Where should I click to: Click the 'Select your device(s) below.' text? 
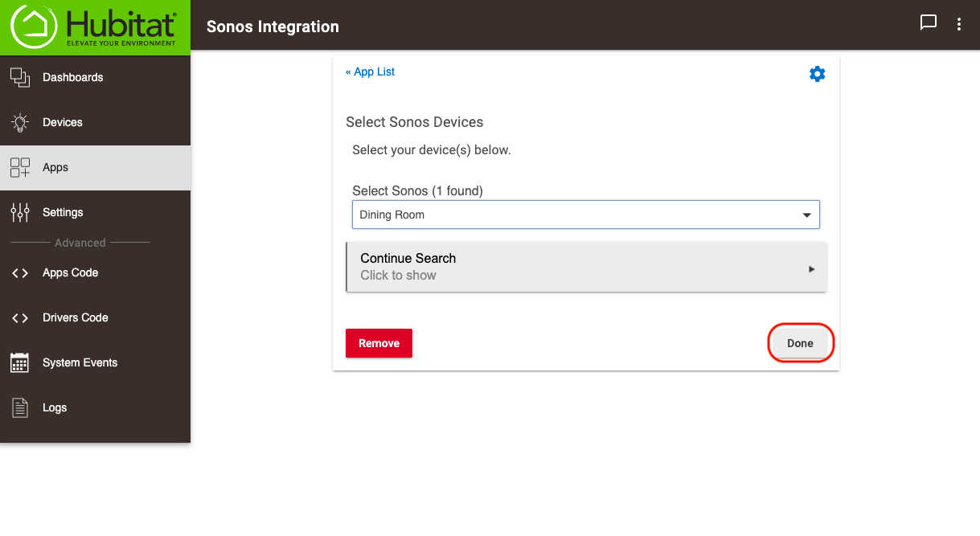pyautogui.click(x=432, y=149)
